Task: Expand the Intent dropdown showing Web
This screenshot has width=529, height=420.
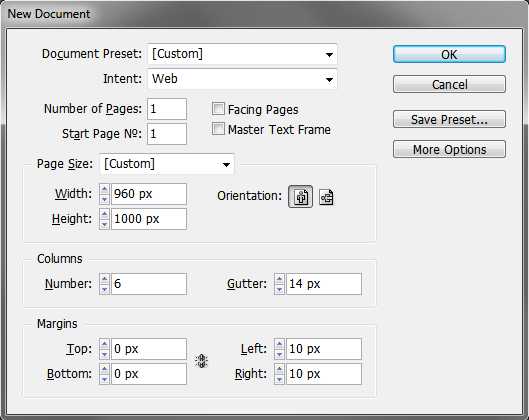Action: [242, 79]
